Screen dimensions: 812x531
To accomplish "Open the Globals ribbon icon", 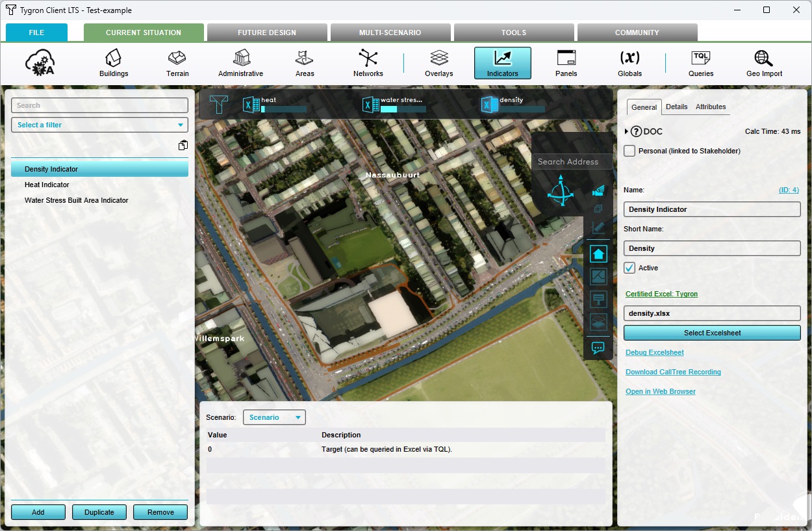I will point(629,63).
